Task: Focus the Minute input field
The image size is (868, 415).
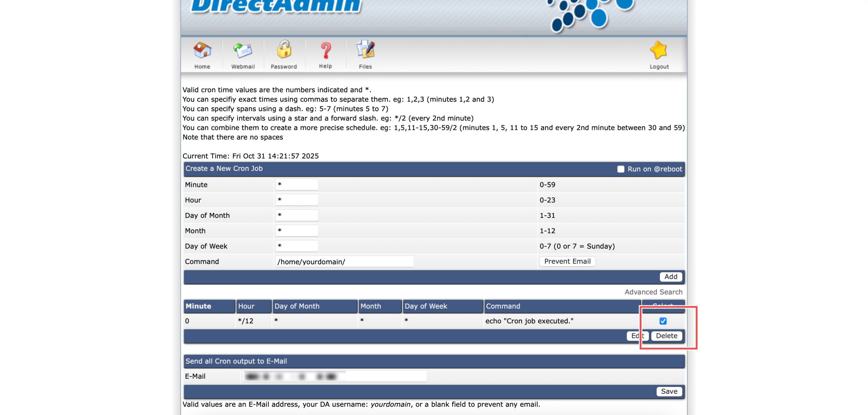Action: pos(297,185)
